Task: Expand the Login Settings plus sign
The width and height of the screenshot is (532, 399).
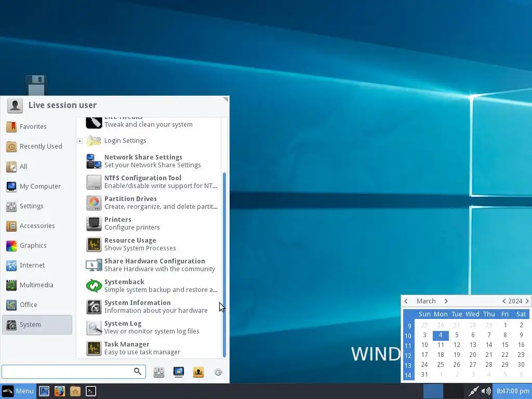Action: pos(79,141)
